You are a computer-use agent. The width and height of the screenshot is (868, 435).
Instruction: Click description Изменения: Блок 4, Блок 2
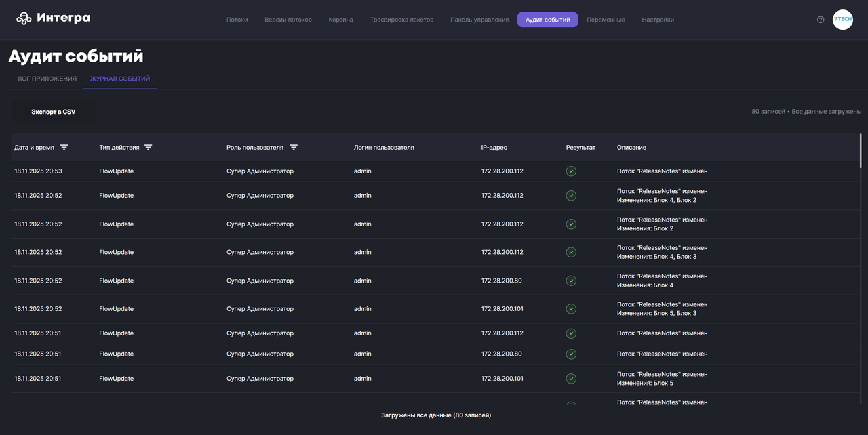pos(656,201)
